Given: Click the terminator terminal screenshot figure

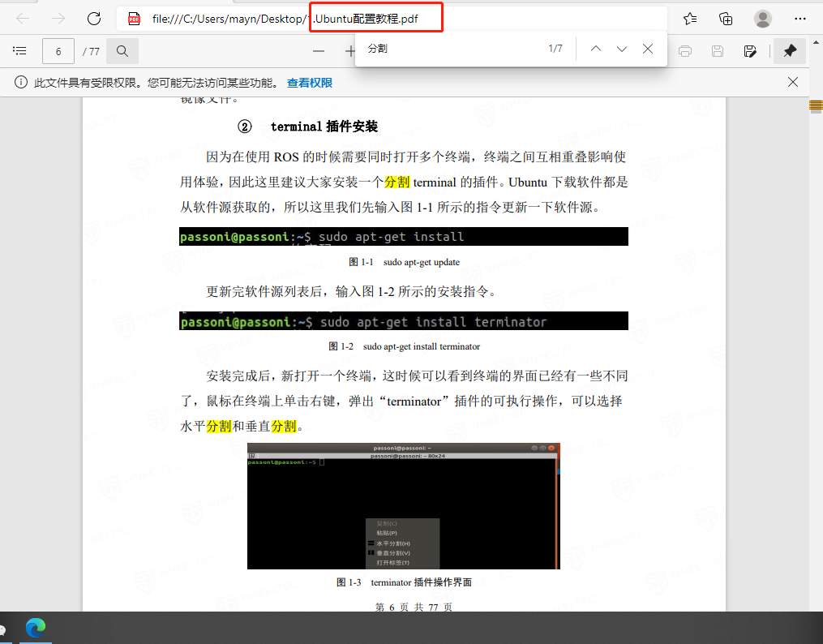Looking at the screenshot, I should coord(404,506).
